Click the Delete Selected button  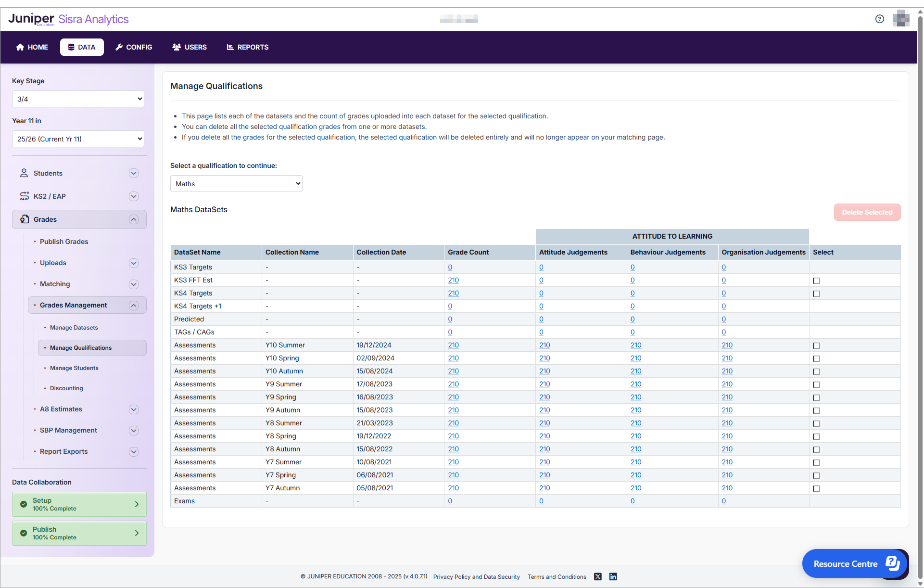pos(867,212)
